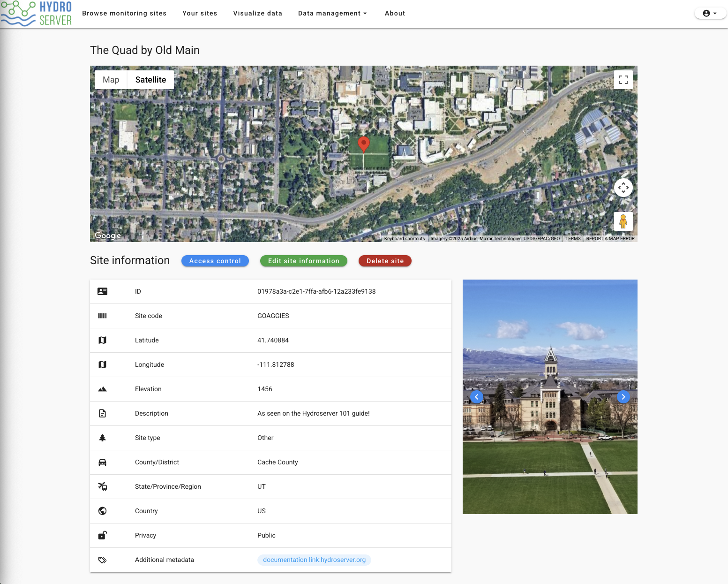Open the Google logo link on map
The image size is (728, 584).
click(x=108, y=235)
